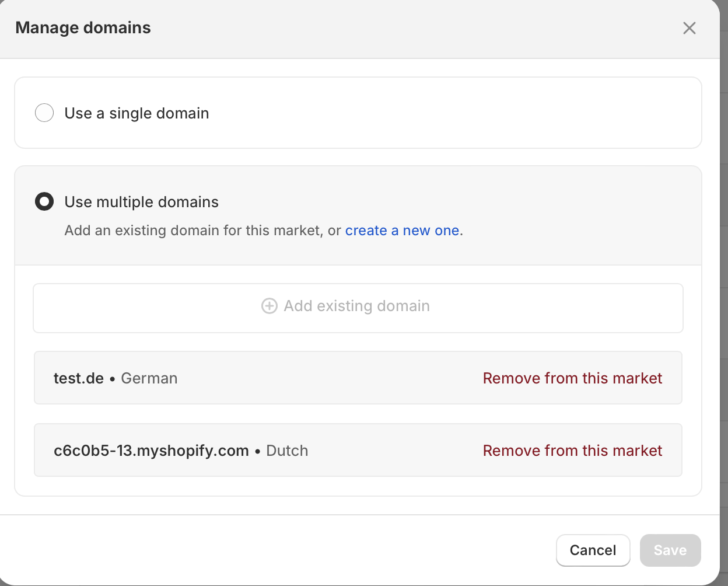The height and width of the screenshot is (586, 728).
Task: Click the Use multiple domains label
Action: pyautogui.click(x=141, y=202)
